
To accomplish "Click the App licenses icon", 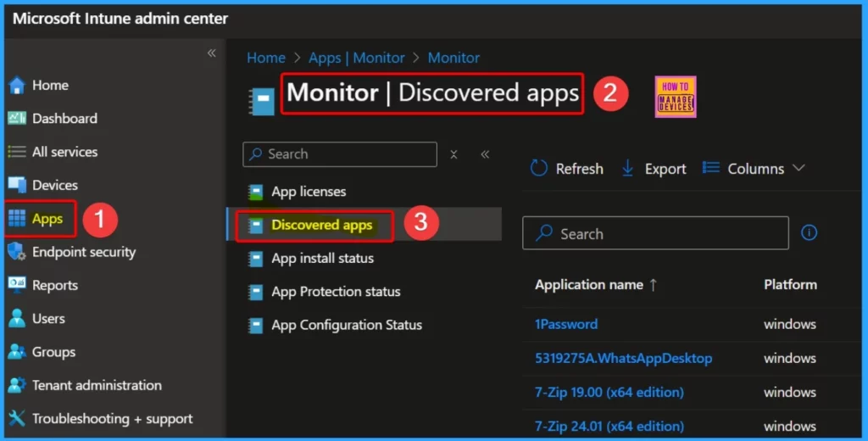I will click(256, 192).
